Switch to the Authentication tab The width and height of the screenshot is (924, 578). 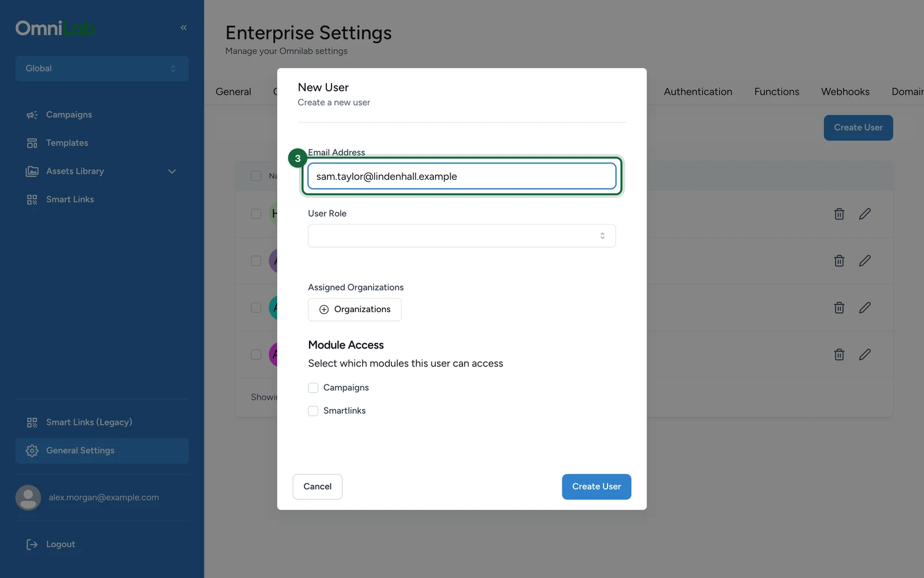pyautogui.click(x=698, y=91)
